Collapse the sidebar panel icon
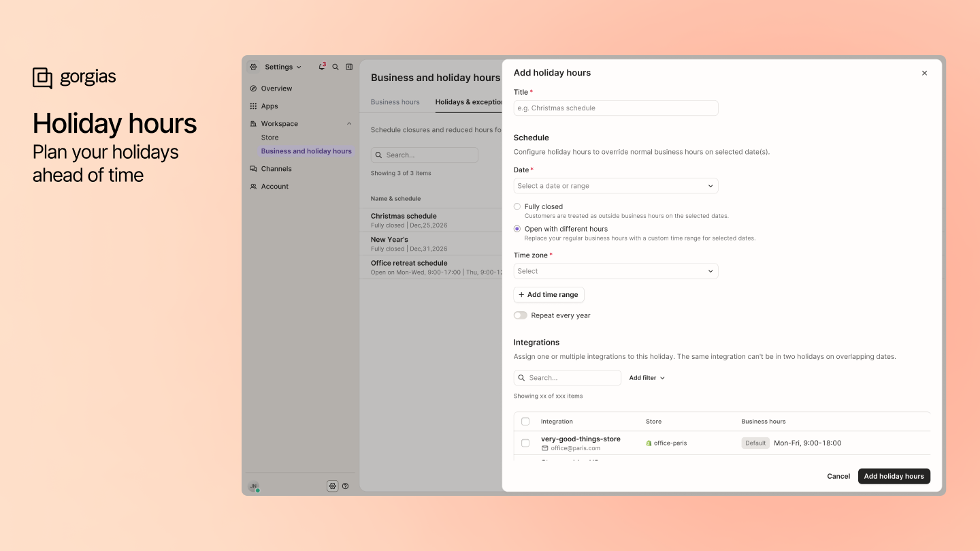This screenshot has width=980, height=551. click(x=349, y=67)
